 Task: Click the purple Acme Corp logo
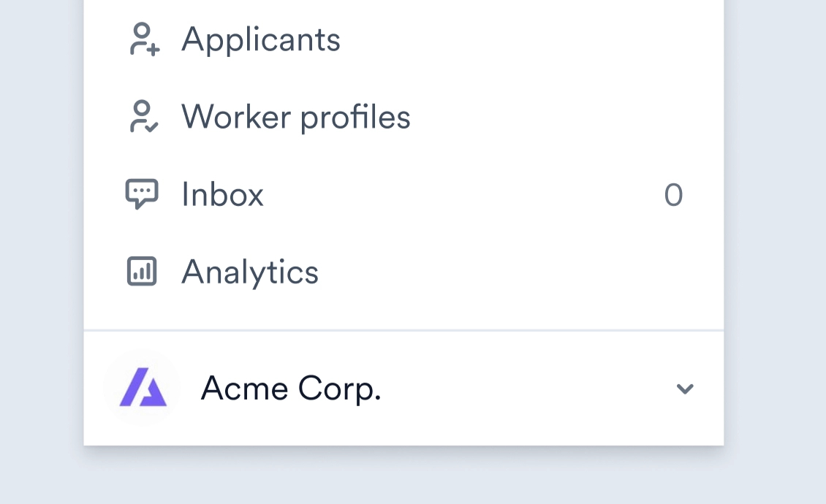click(143, 388)
